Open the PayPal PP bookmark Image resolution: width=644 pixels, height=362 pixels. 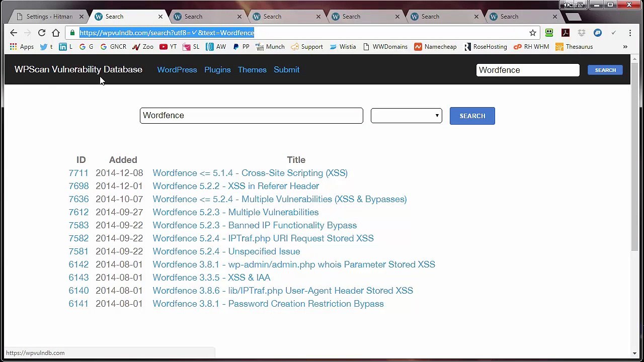pyautogui.click(x=240, y=47)
